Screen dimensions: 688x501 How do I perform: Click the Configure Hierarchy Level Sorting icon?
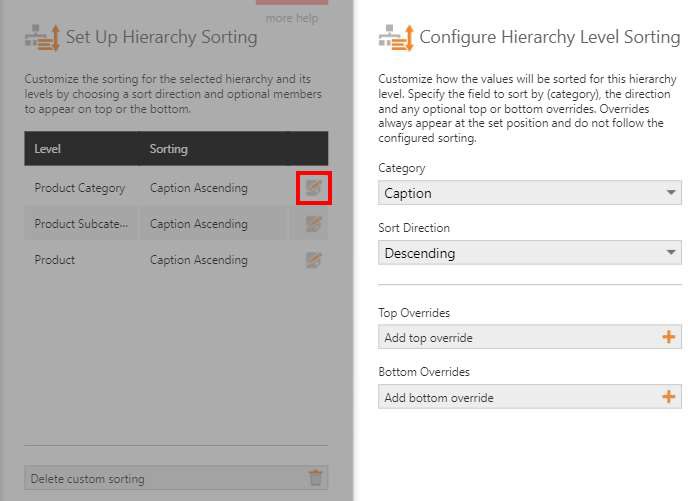396,38
